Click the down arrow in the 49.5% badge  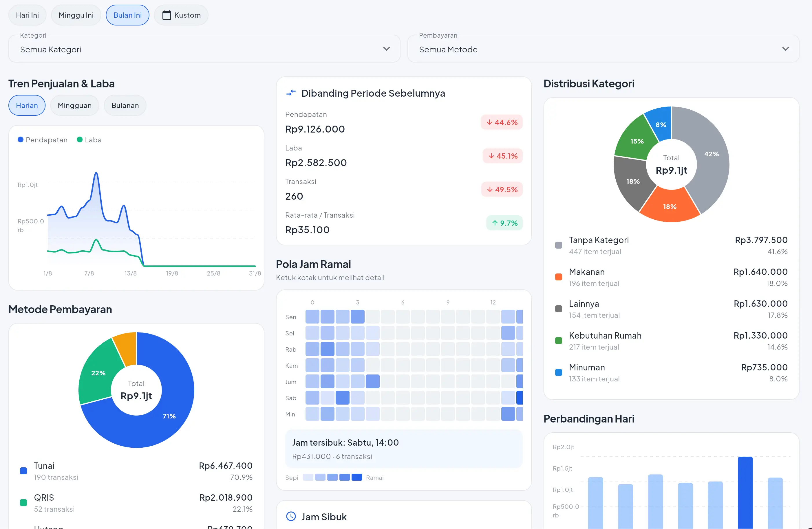tap(490, 189)
